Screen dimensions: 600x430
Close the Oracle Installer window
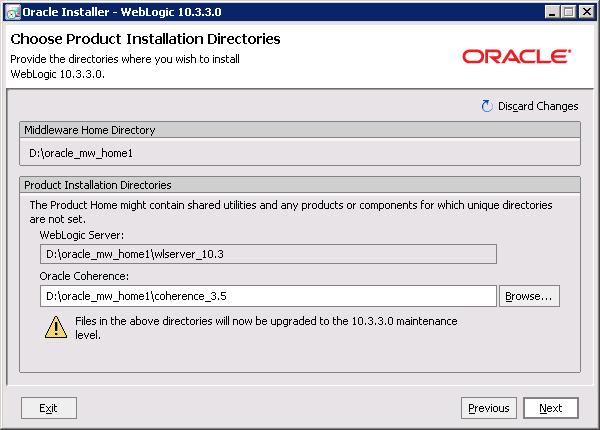pyautogui.click(x=586, y=12)
